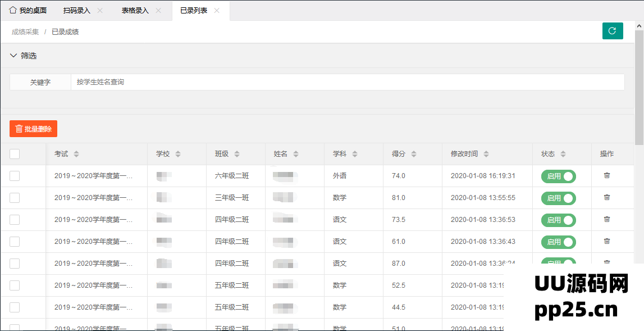Click the 批量删除 batch delete button
Viewport: 644px width, 331px height.
(33, 129)
